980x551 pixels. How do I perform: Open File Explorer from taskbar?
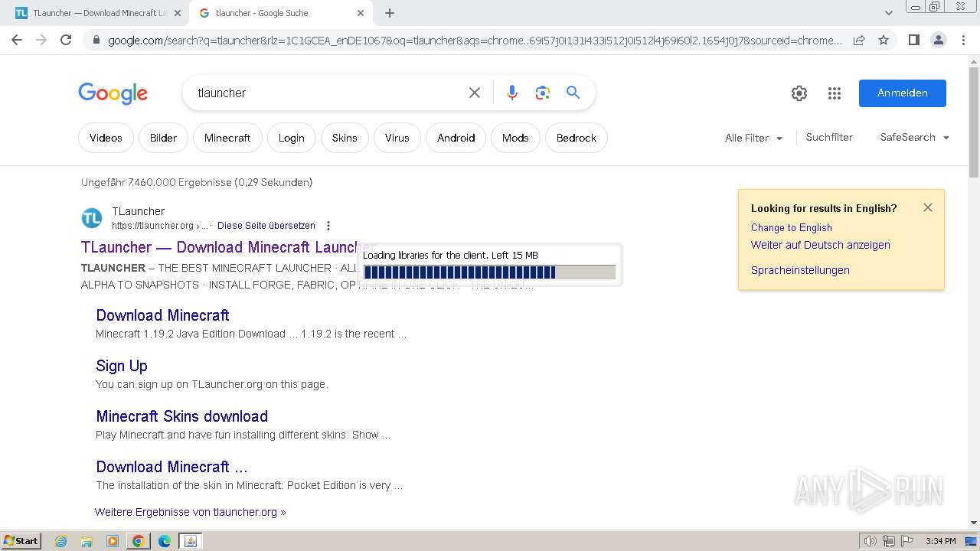pos(87,541)
